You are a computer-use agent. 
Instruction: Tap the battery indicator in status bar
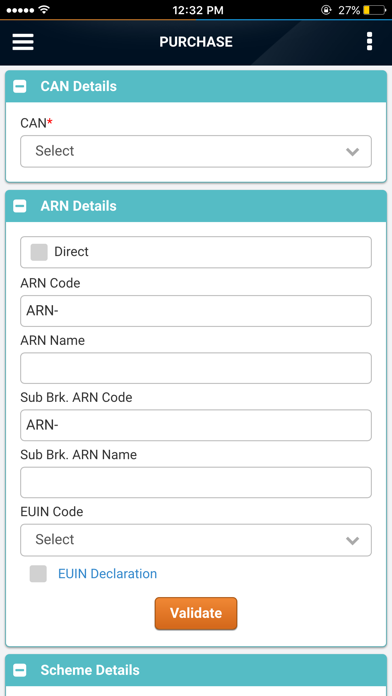point(375,10)
